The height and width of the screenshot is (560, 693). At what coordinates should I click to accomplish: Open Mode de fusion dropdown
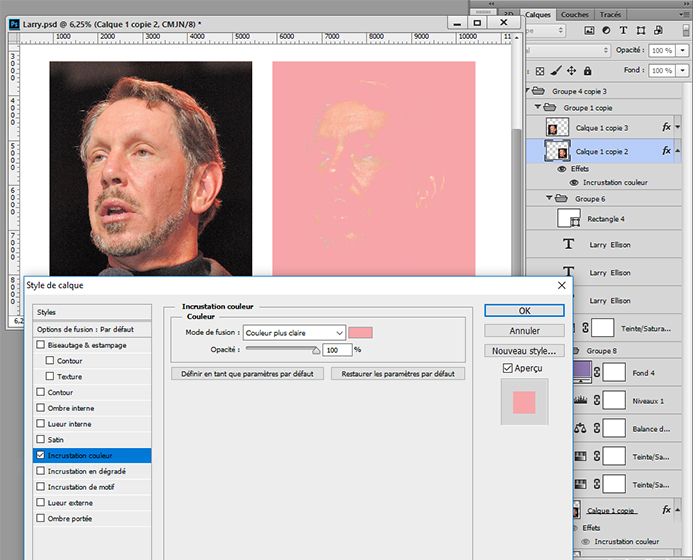pos(294,333)
